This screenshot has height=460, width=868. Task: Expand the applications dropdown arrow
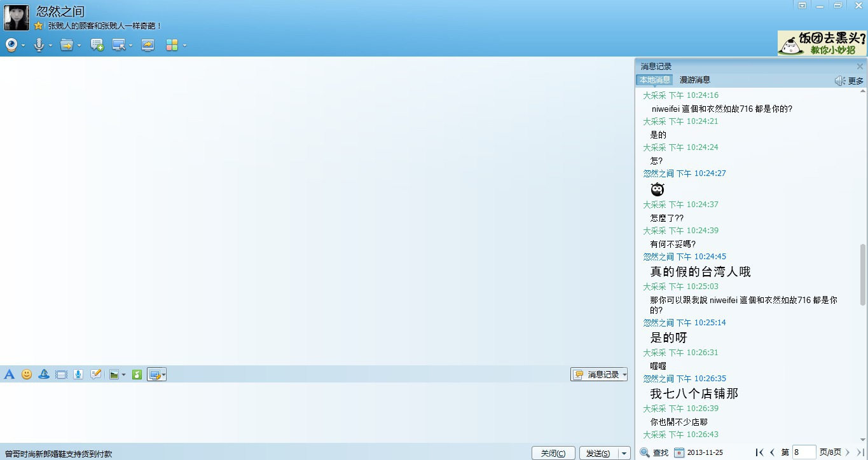[184, 46]
